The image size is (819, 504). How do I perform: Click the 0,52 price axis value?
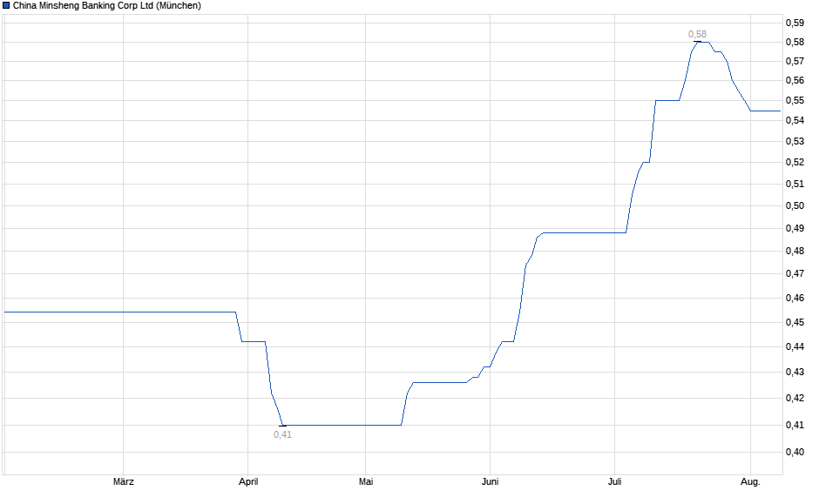click(795, 162)
